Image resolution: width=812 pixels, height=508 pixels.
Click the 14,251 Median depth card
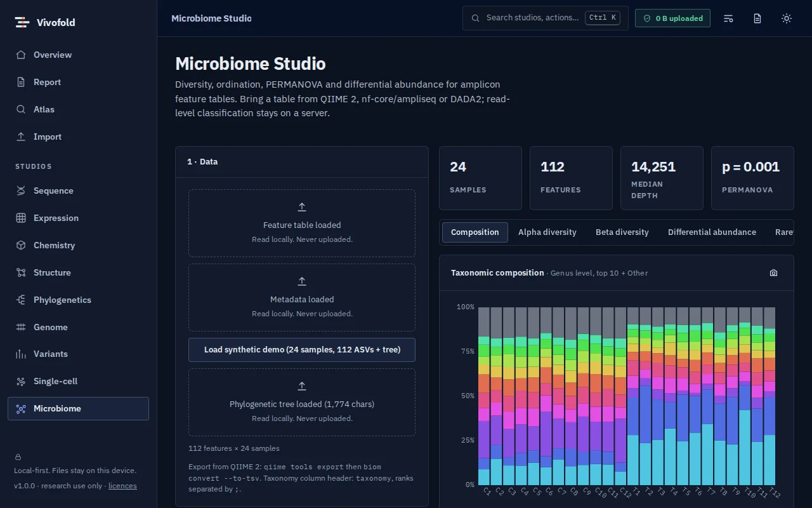point(662,178)
